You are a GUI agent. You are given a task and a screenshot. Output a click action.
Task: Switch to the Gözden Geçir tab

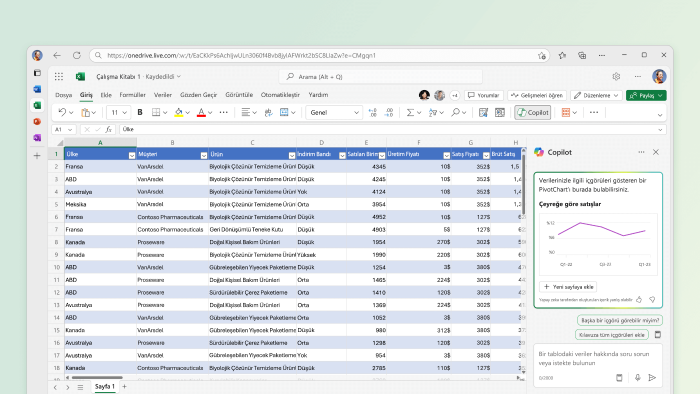[198, 95]
